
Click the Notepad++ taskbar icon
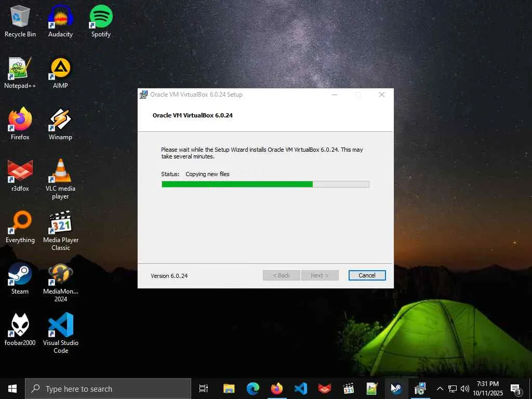(x=372, y=389)
